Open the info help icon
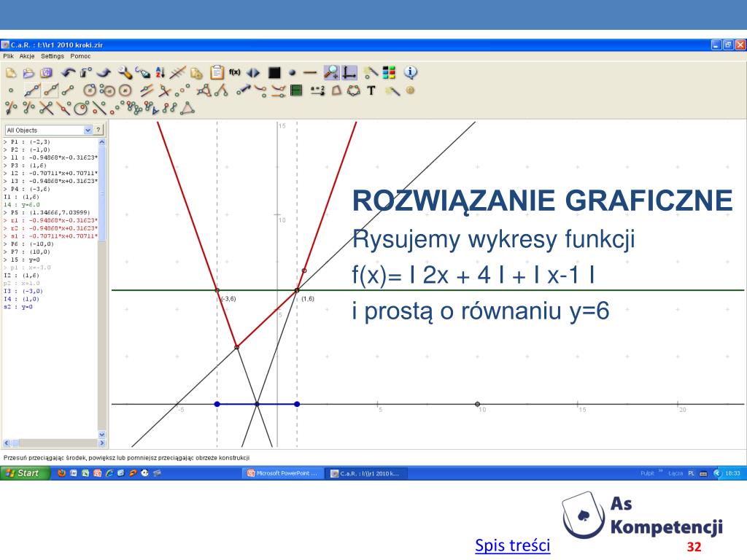 (x=411, y=72)
